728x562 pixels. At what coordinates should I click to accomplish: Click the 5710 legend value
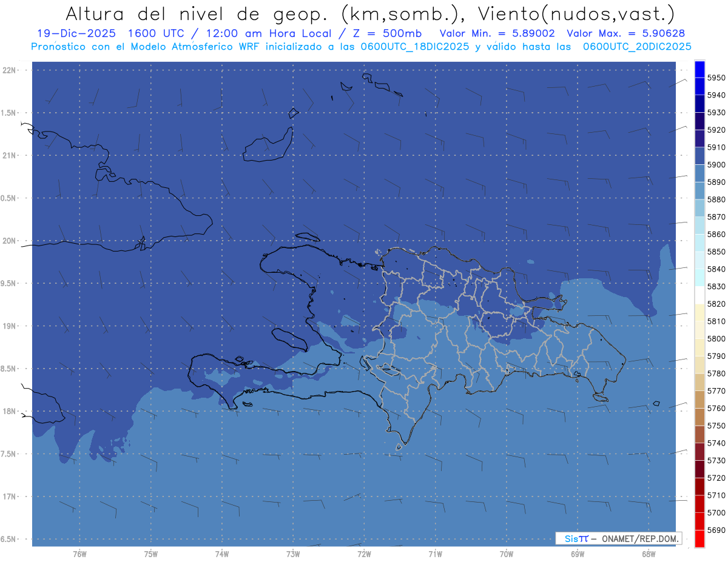716,495
